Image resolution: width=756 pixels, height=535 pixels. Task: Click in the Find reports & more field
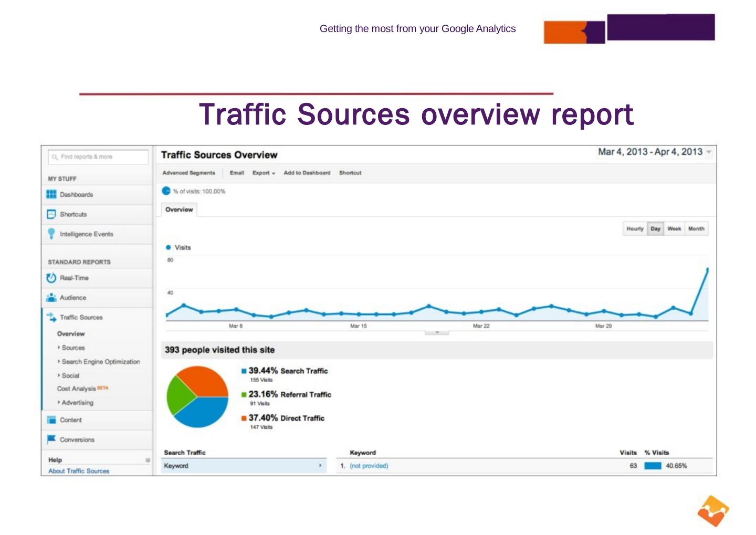tap(98, 157)
